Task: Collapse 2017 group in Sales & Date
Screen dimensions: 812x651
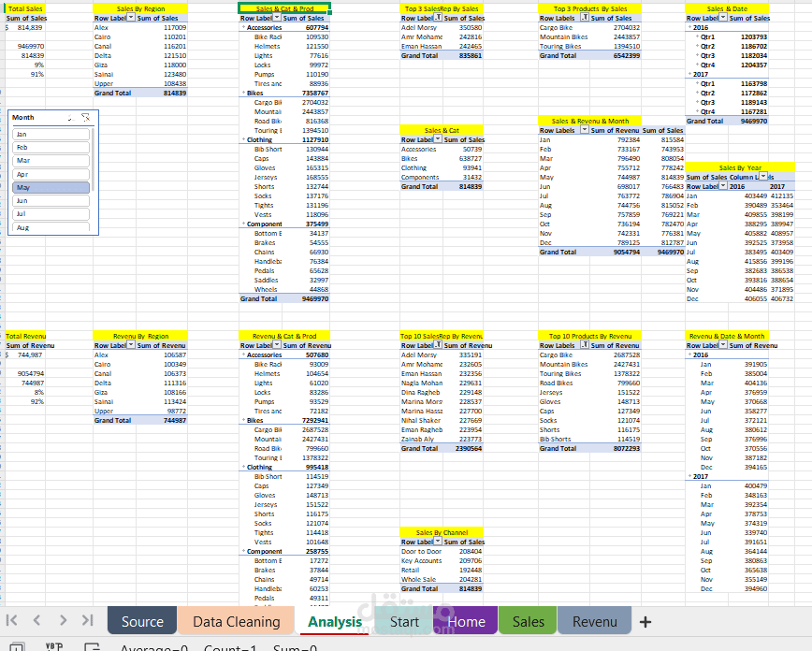Action: [x=689, y=74]
